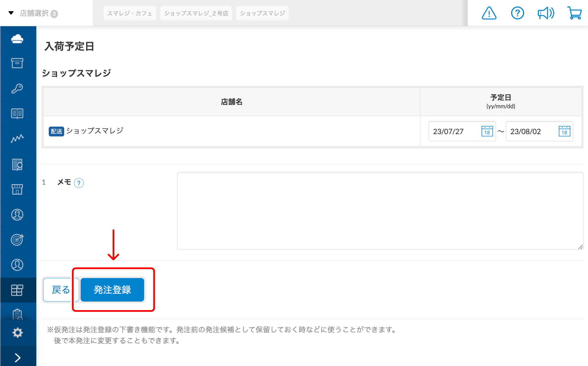Click the memo textarea resize handle

click(581, 247)
